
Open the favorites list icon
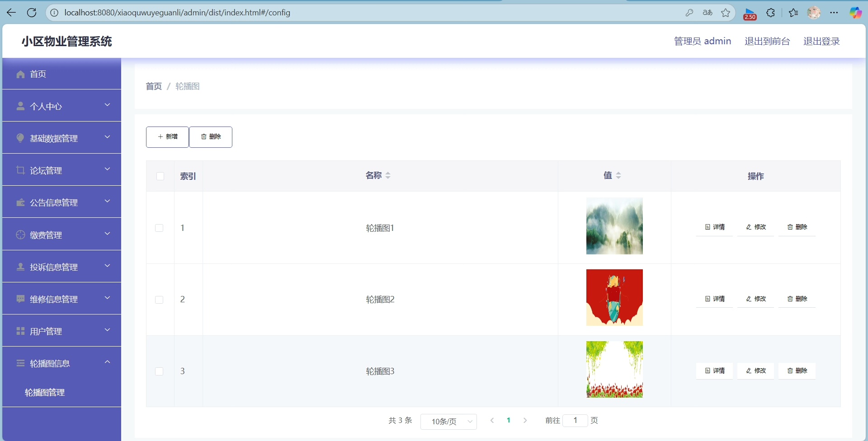click(793, 13)
